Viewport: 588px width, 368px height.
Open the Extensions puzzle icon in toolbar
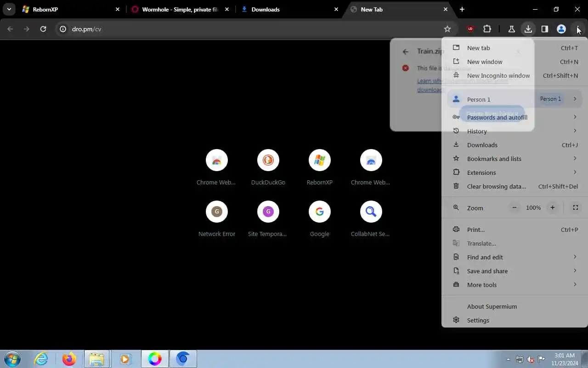(487, 29)
